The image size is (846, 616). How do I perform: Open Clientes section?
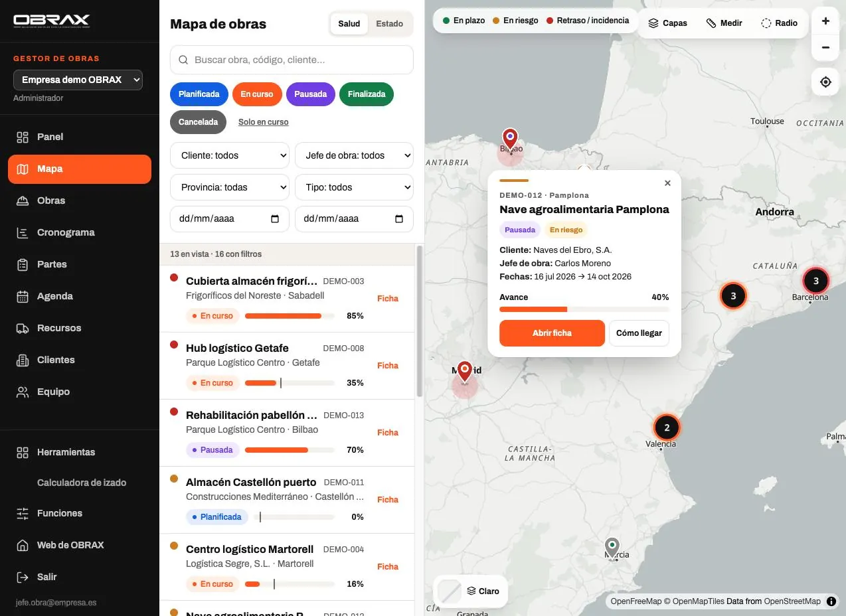coord(80,360)
